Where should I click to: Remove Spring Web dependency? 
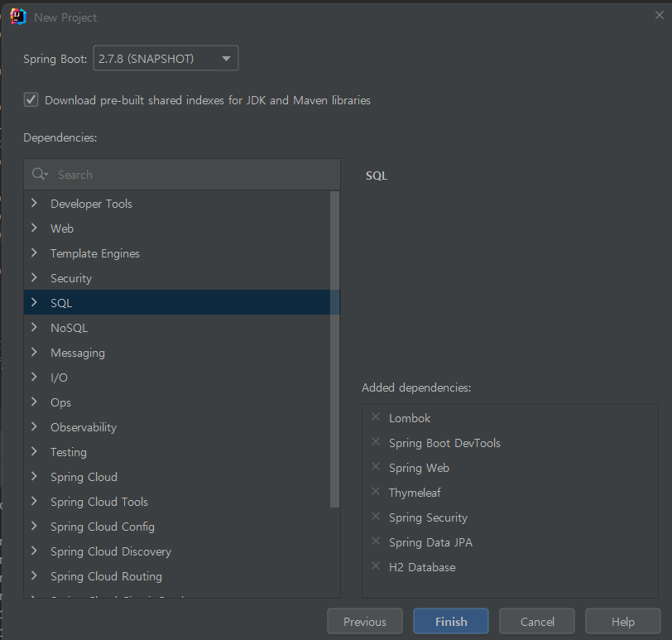pos(376,467)
